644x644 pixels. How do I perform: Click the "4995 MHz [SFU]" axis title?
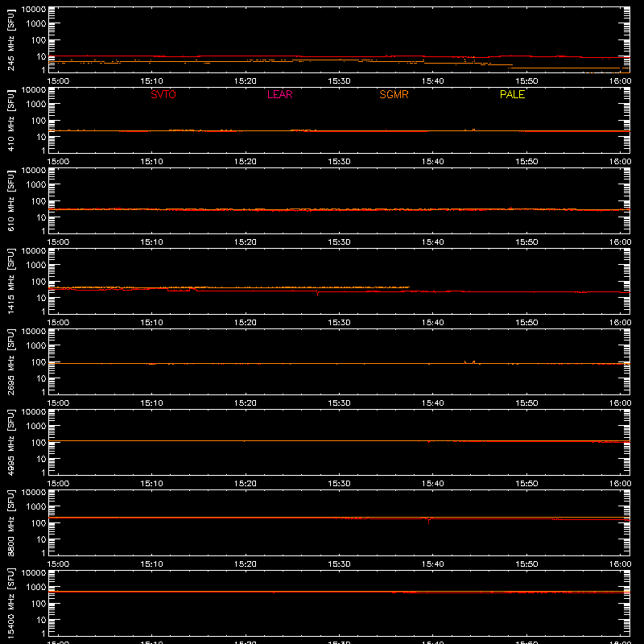pos(11,442)
